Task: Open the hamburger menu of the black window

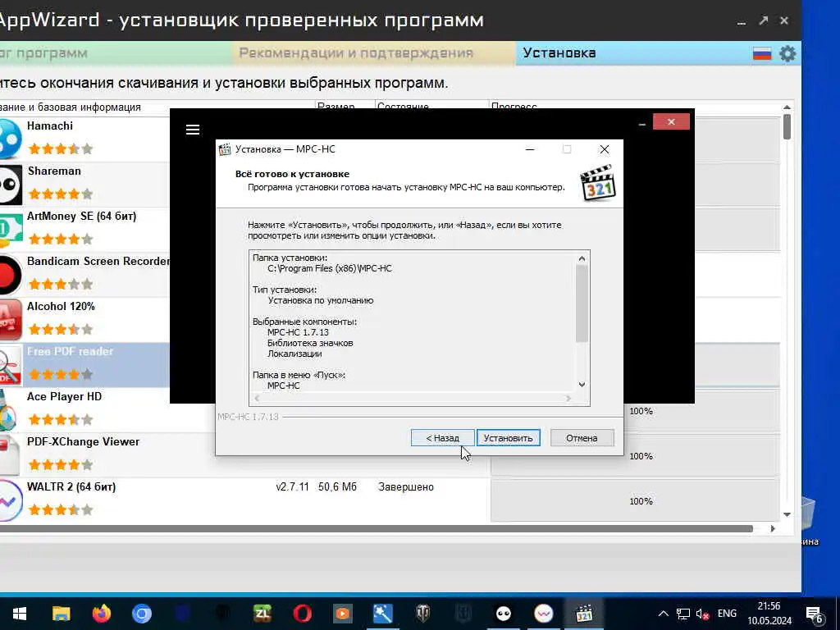Action: coord(192,129)
